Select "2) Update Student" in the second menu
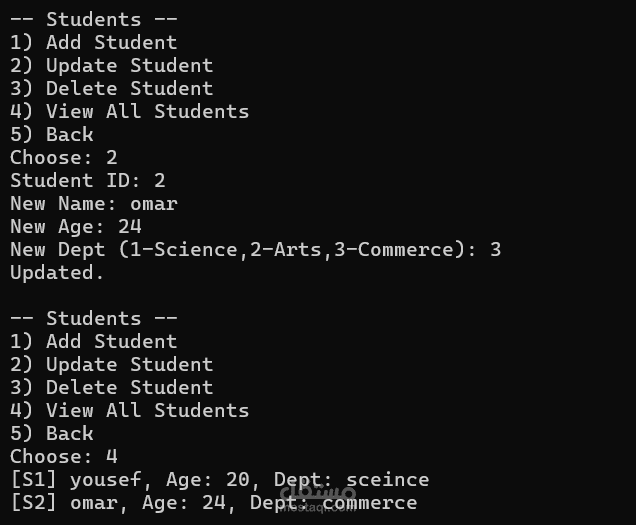Image resolution: width=636 pixels, height=525 pixels. [112, 364]
